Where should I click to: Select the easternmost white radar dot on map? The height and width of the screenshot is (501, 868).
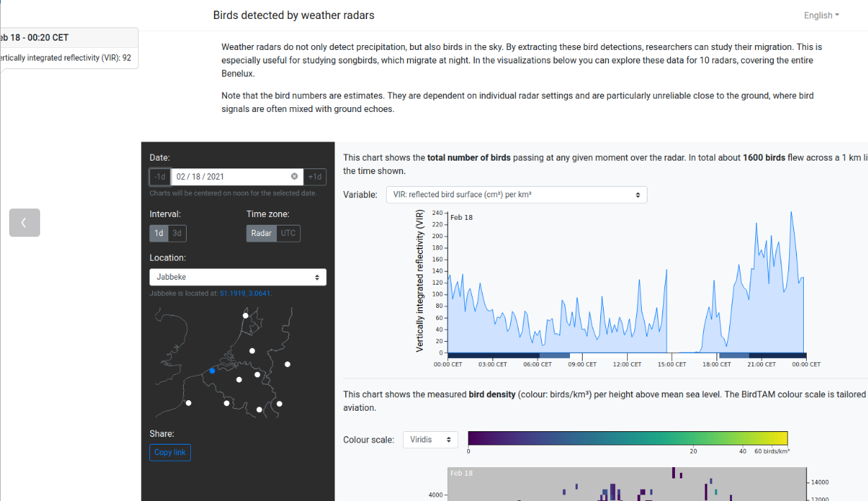tap(287, 364)
